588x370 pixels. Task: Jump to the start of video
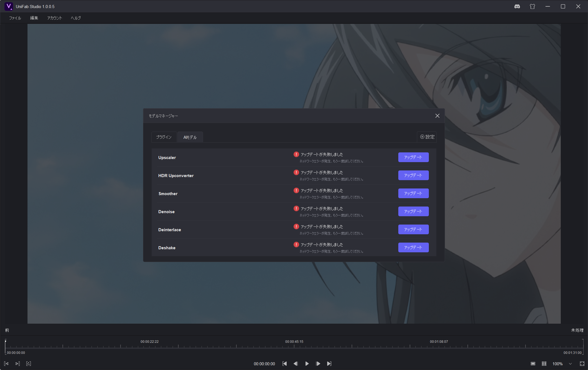(x=285, y=364)
